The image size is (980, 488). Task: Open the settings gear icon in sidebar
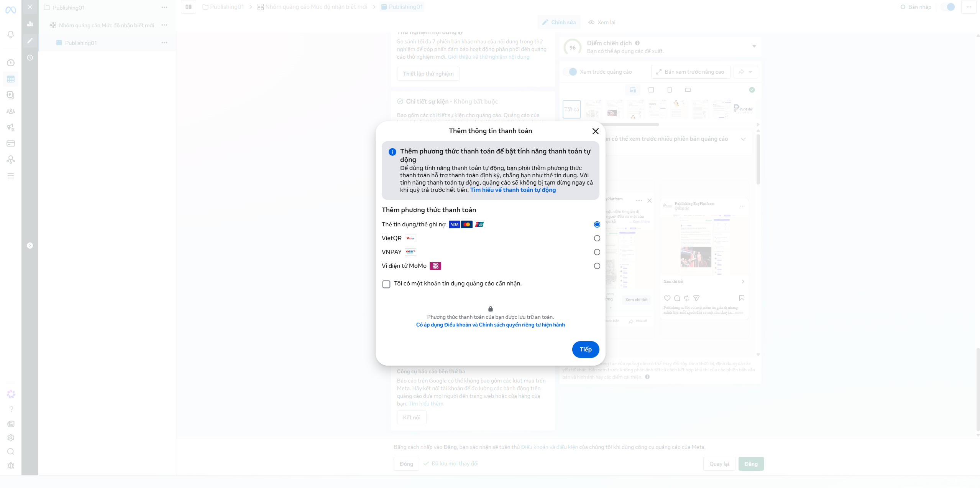pyautogui.click(x=11, y=438)
